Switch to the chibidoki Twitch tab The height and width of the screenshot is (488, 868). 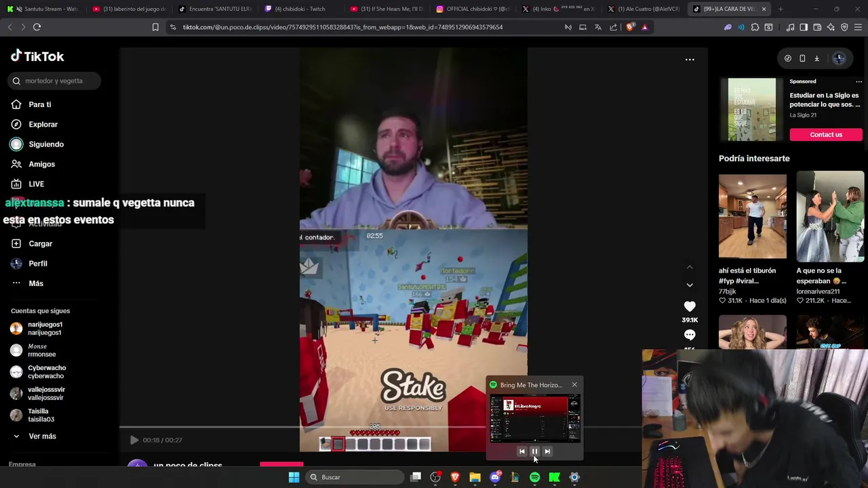[x=299, y=9]
